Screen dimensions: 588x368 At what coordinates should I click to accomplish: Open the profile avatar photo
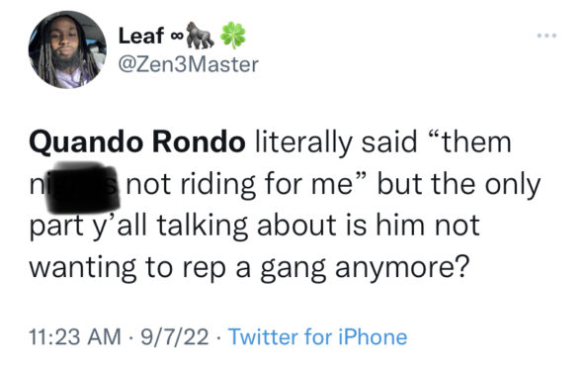pos(67,49)
